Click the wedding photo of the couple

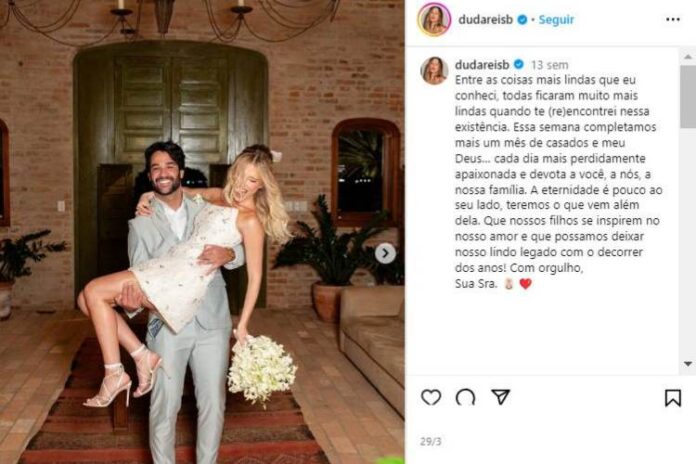tap(202, 232)
